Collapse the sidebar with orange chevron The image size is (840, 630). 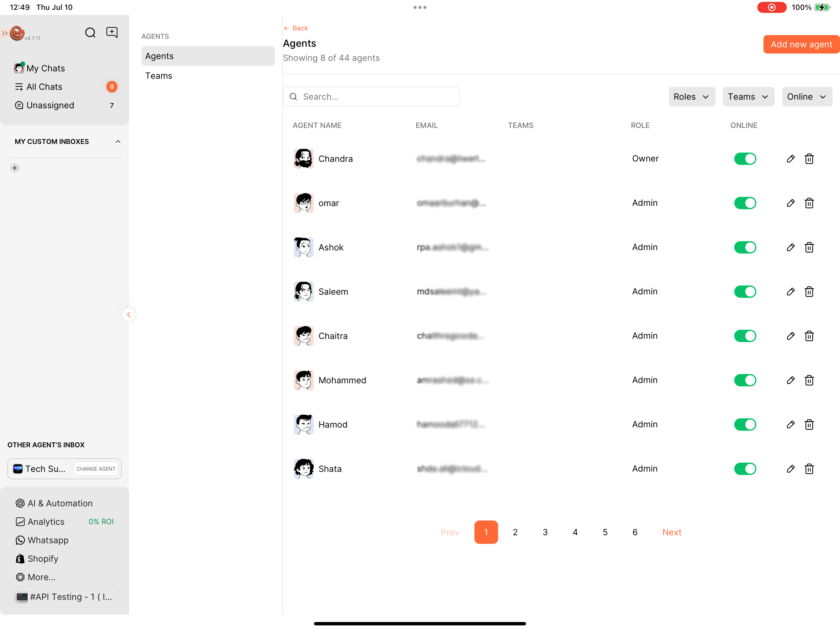[x=129, y=315]
